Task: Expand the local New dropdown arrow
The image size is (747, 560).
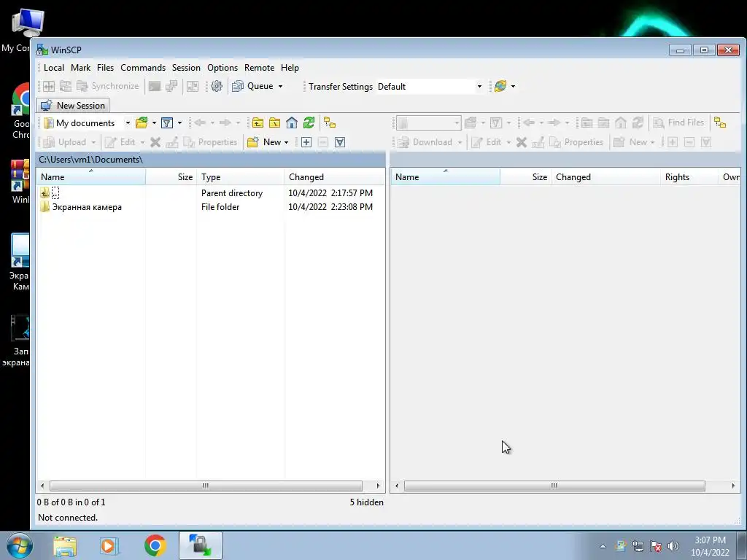Action: tap(286, 142)
